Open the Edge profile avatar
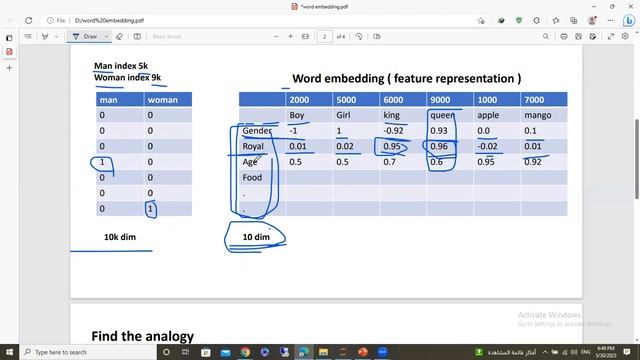 coord(592,20)
